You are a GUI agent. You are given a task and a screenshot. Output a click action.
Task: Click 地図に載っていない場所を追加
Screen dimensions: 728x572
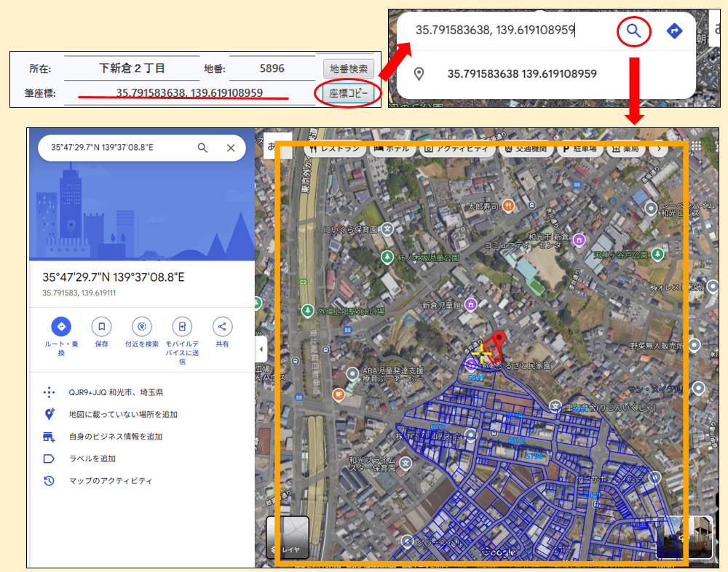tap(124, 414)
